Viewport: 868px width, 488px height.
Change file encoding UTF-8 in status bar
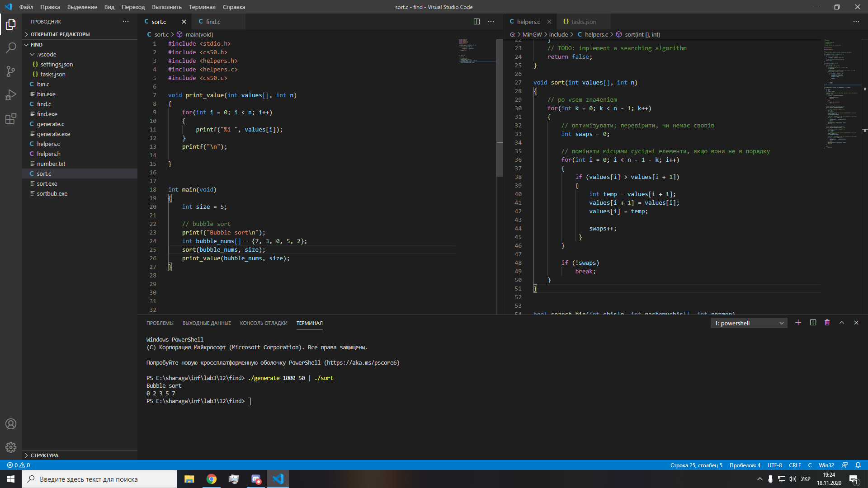774,465
